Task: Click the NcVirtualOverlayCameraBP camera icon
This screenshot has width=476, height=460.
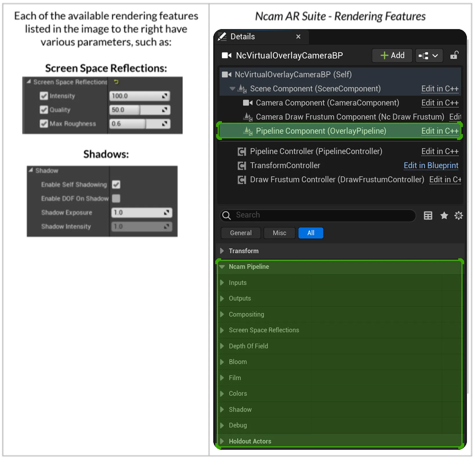Action: coord(226,55)
